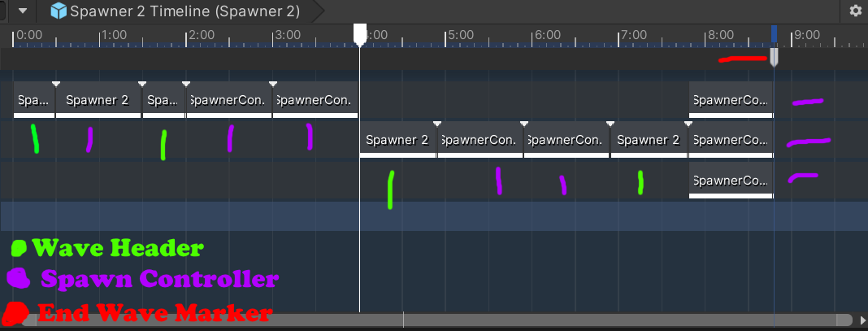Select the Spawner 2 clip near 7:00

[648, 140]
